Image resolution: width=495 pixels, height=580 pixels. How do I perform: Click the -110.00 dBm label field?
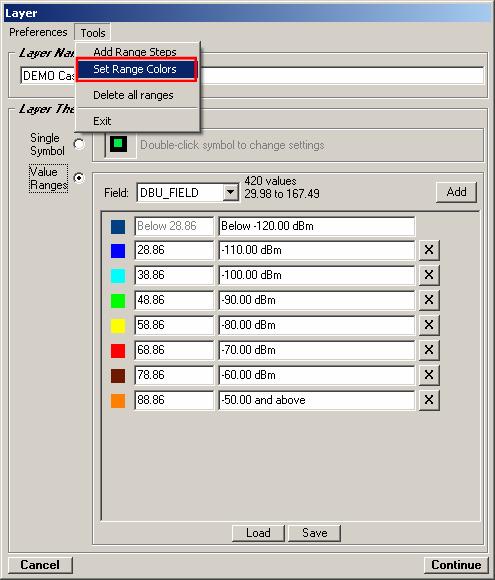(317, 250)
